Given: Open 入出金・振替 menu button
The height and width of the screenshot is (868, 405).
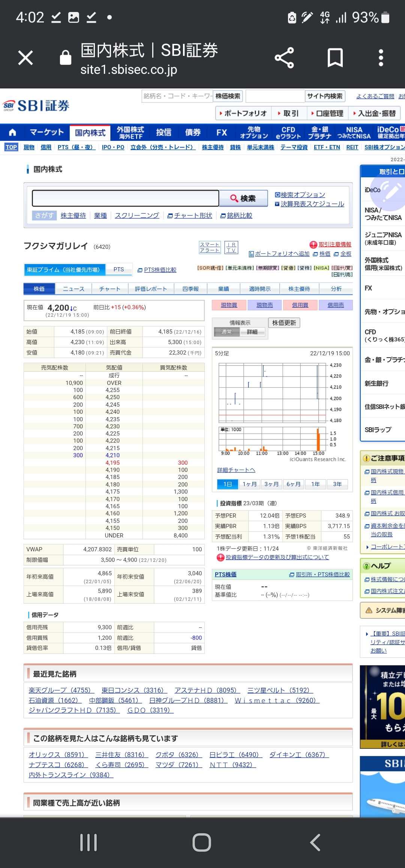Looking at the screenshot, I should [x=374, y=113].
